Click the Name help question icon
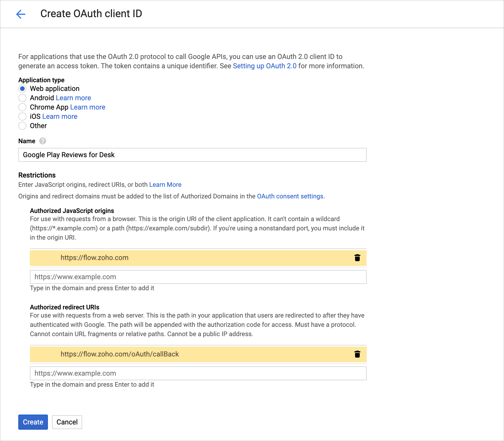Image resolution: width=504 pixels, height=441 pixels. [x=43, y=141]
